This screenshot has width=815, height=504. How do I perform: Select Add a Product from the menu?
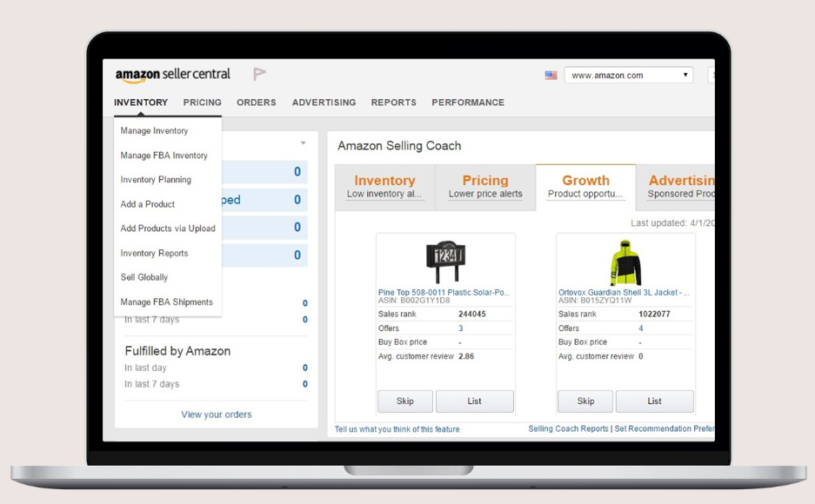click(x=146, y=203)
